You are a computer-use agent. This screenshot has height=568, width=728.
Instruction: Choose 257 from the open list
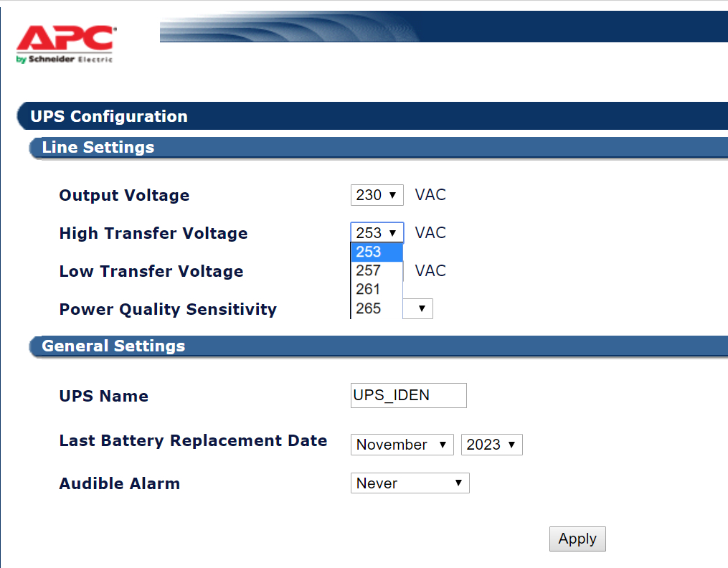[x=376, y=270]
